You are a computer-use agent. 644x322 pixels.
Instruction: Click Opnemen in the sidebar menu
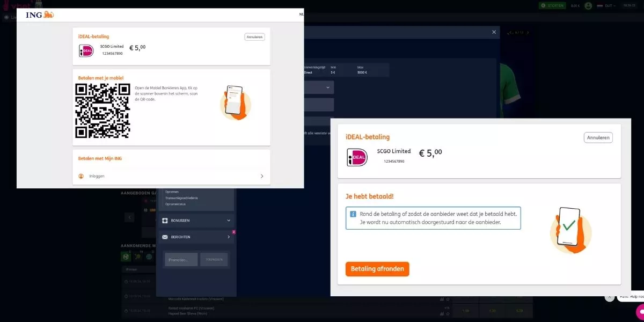click(172, 192)
